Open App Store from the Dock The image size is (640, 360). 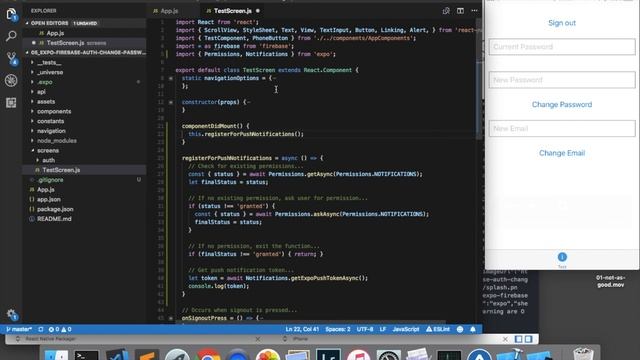(480, 354)
